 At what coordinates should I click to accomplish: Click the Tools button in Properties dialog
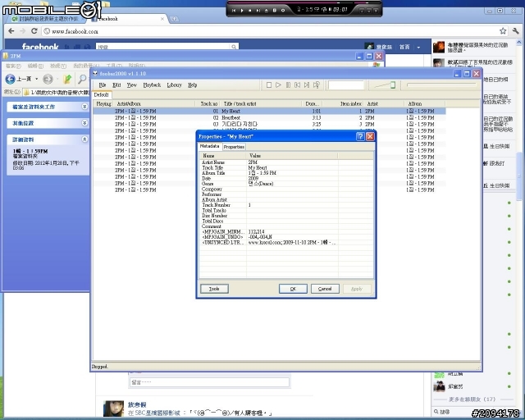tap(214, 289)
